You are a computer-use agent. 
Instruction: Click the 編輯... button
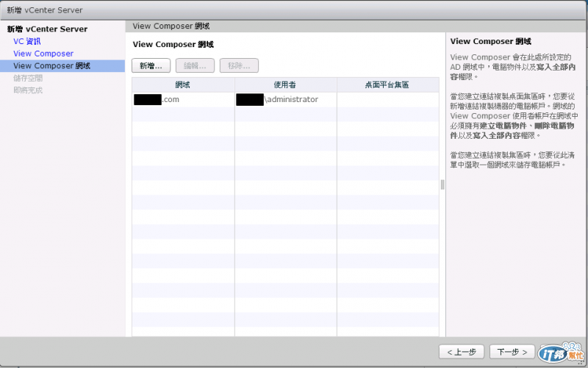click(195, 65)
